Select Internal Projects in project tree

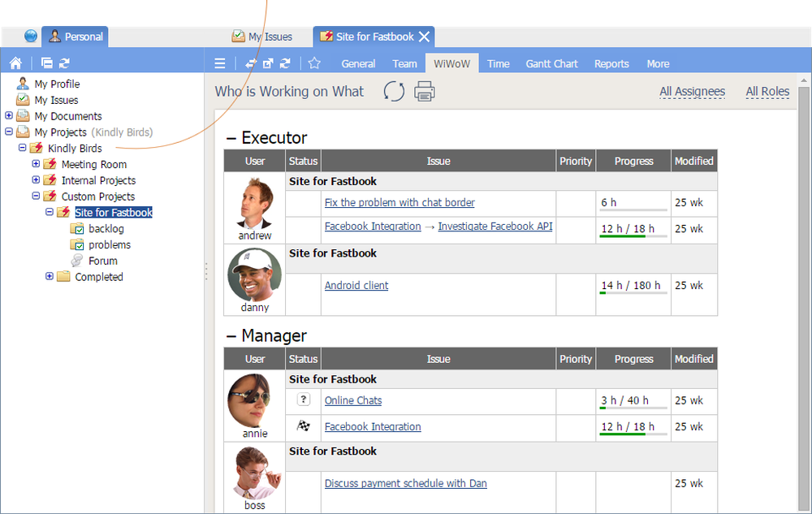pos(98,180)
